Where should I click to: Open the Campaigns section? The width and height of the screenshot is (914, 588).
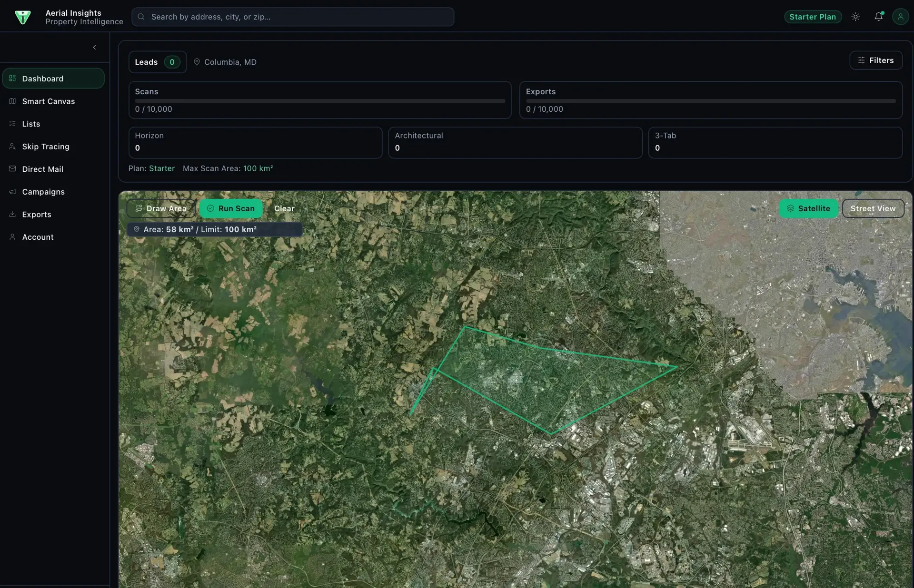click(x=53, y=192)
